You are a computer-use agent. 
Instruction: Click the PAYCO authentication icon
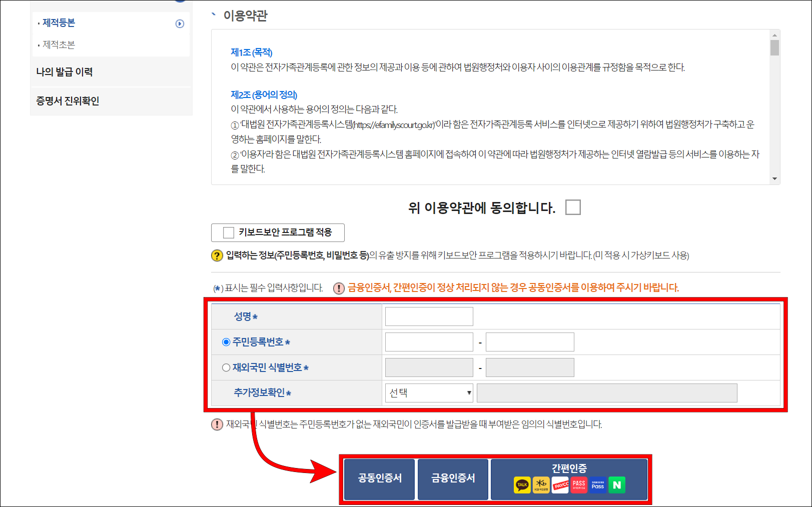pyautogui.click(x=560, y=485)
